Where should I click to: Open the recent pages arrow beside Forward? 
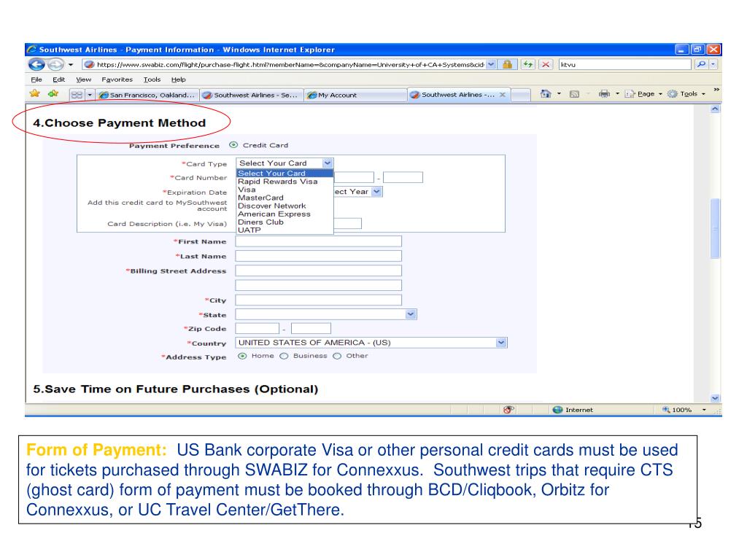tap(71, 64)
